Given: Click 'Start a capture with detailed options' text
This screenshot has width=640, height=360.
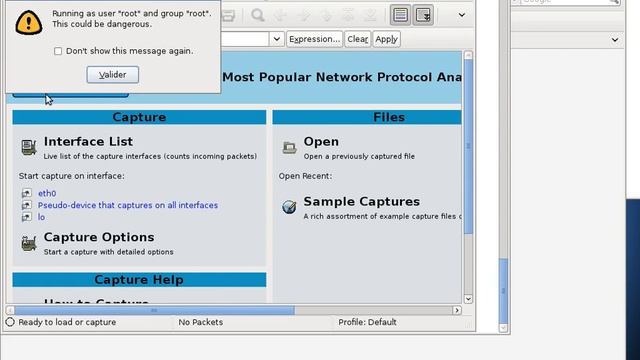Looking at the screenshot, I should pyautogui.click(x=108, y=252).
